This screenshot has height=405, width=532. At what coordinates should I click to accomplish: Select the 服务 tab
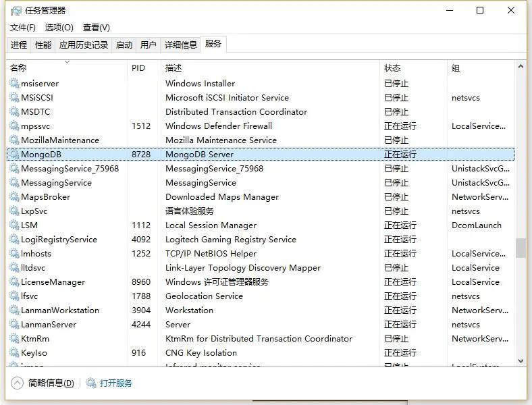(x=213, y=44)
